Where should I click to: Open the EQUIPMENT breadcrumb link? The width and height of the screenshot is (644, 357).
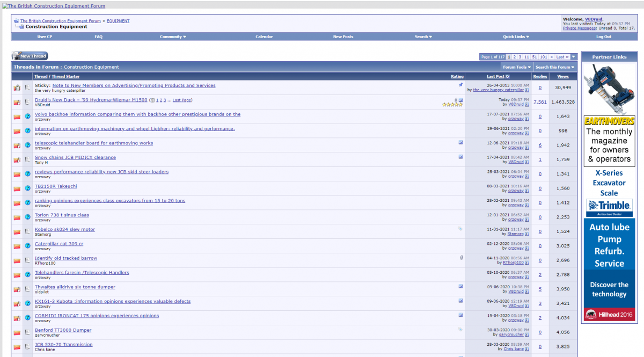point(118,21)
